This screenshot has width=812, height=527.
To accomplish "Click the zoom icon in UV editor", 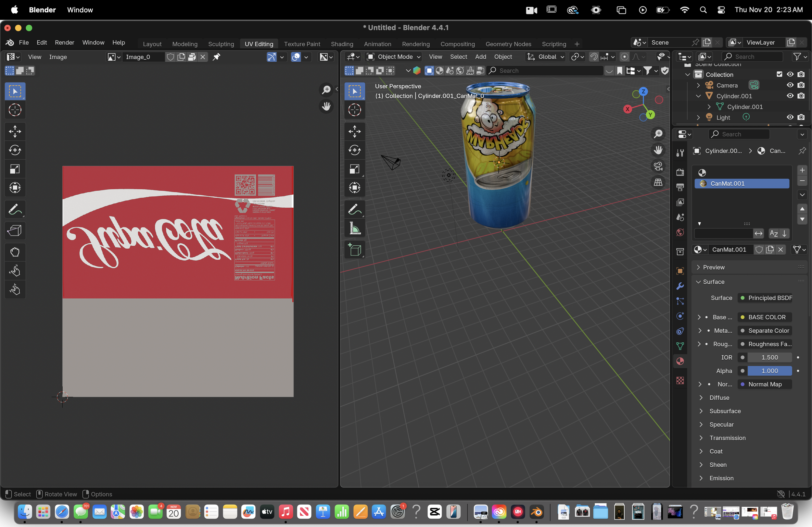I will click(x=326, y=90).
